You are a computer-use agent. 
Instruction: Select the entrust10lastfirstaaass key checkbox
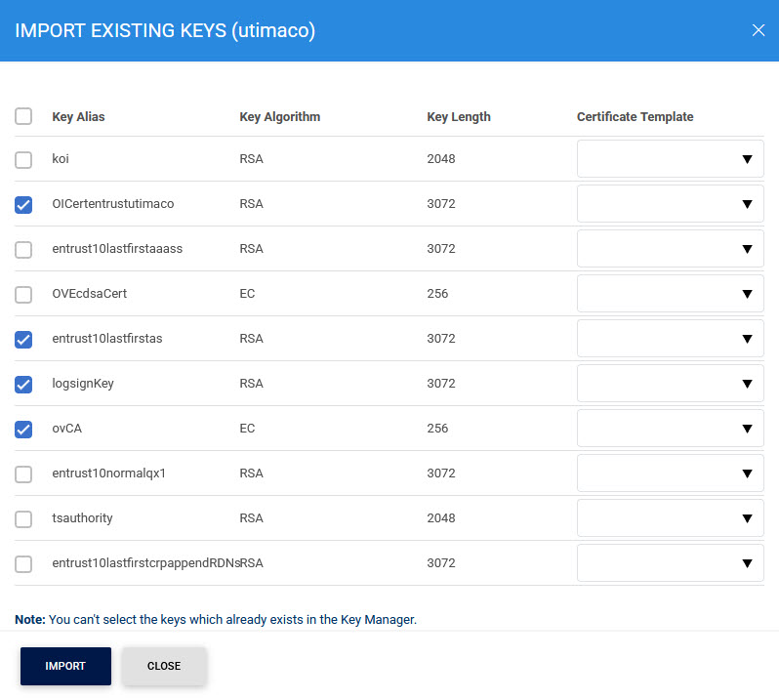coord(23,249)
